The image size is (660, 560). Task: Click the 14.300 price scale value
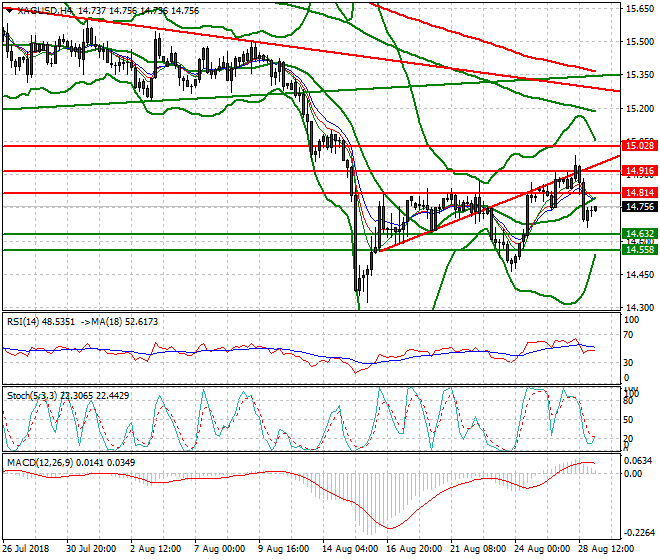640,308
